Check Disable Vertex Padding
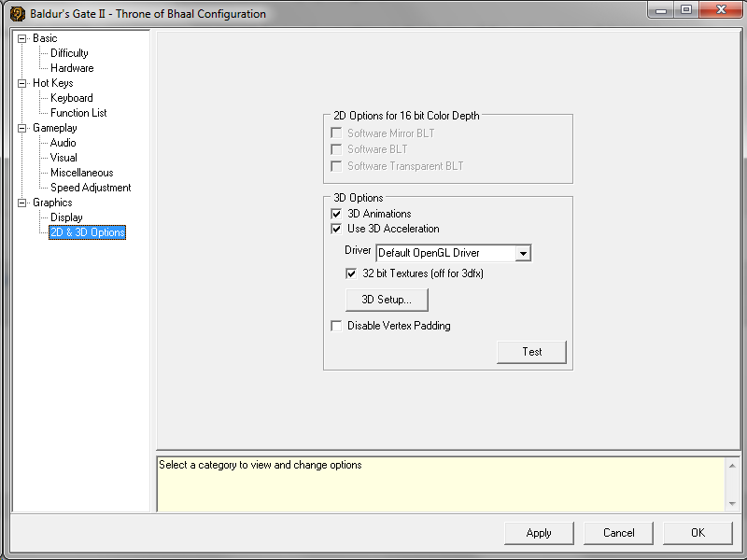This screenshot has width=747, height=560. click(x=336, y=326)
